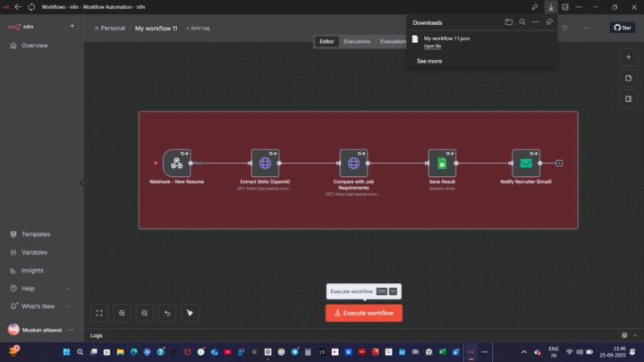Click the Logs pop-out icon
Image resolution: width=644 pixels, height=362 pixels.
[x=624, y=335]
